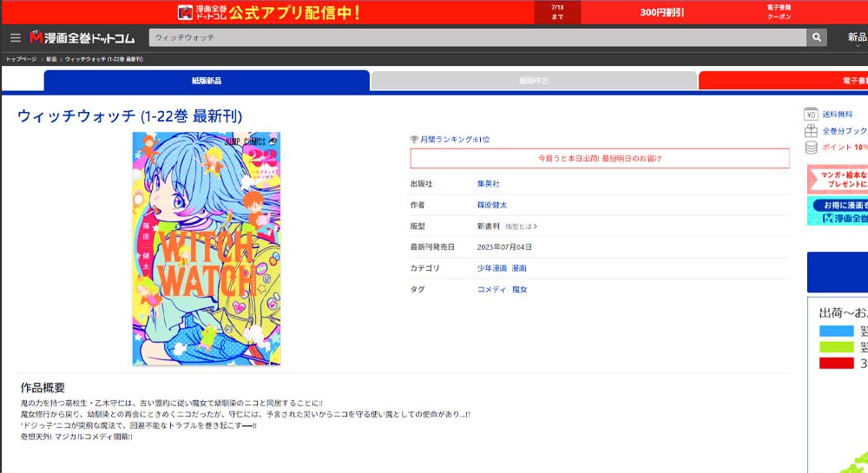
Task: Click the マンガ・絵本 present banner
Action: (x=838, y=180)
